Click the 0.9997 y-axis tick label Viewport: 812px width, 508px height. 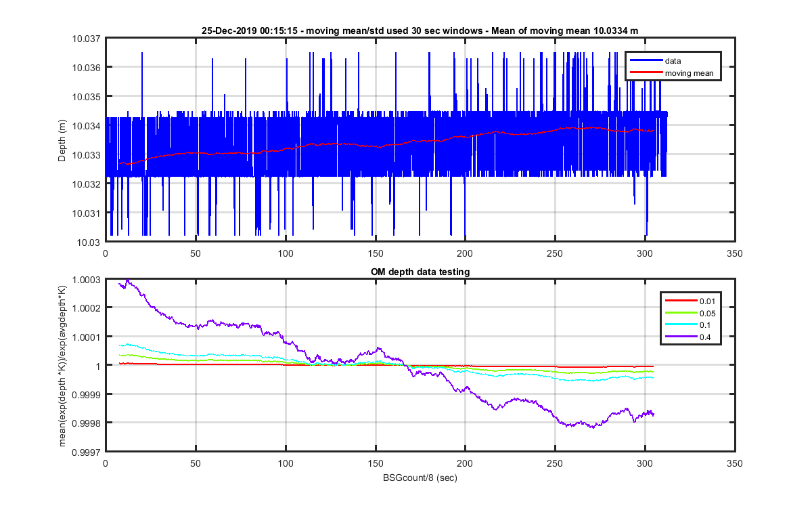(86, 452)
